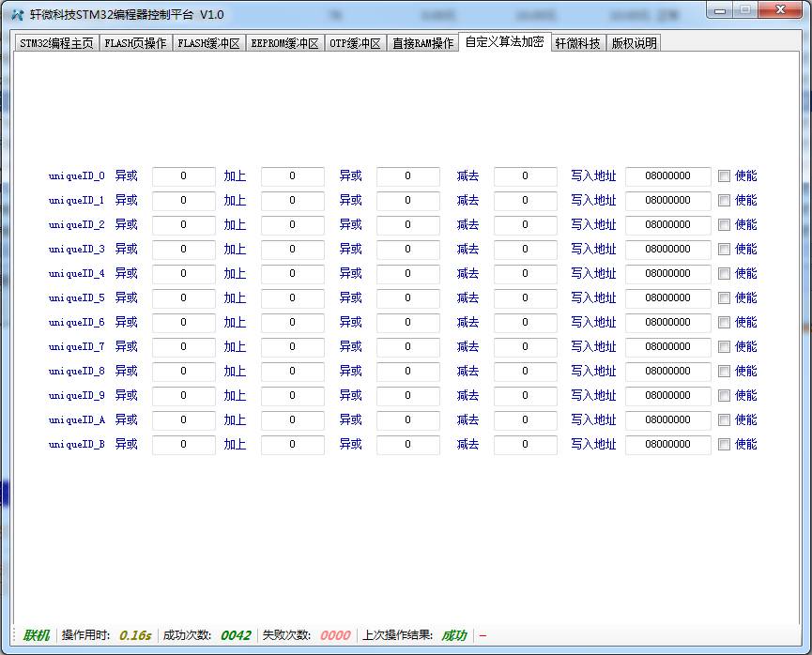The image size is (812, 655).
Task: Focus the first 异或 field for uniqueID_8
Action: tap(183, 372)
